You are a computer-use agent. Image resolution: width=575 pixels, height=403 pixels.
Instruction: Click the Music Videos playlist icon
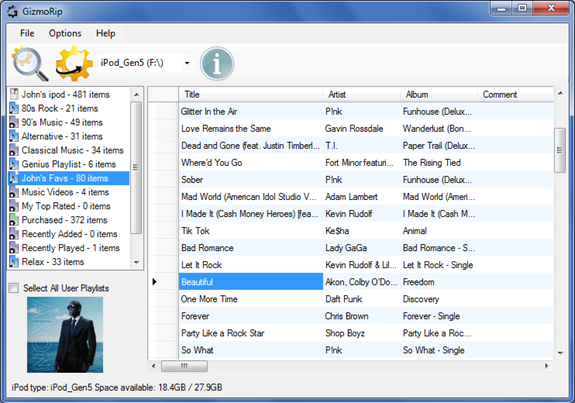(14, 192)
